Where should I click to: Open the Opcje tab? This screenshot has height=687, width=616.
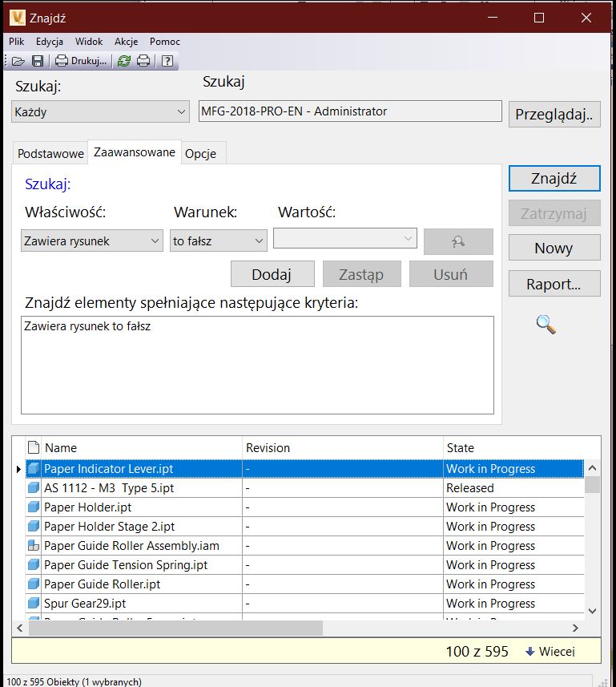click(201, 153)
